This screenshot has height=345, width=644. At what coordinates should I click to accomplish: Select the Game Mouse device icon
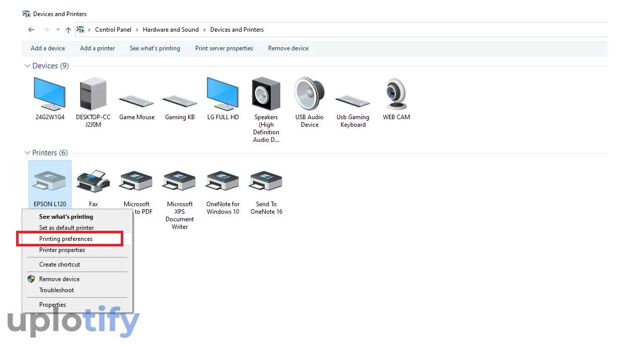[137, 101]
